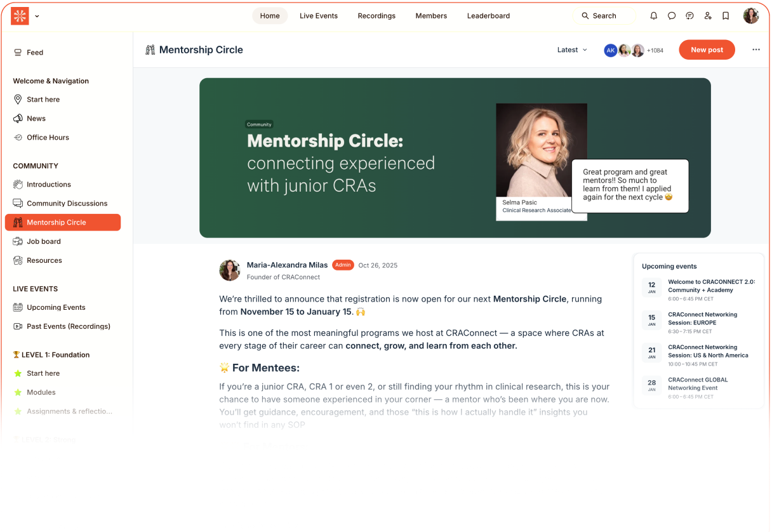Open the Office Hours space
The image size is (772, 532).
click(x=63, y=138)
